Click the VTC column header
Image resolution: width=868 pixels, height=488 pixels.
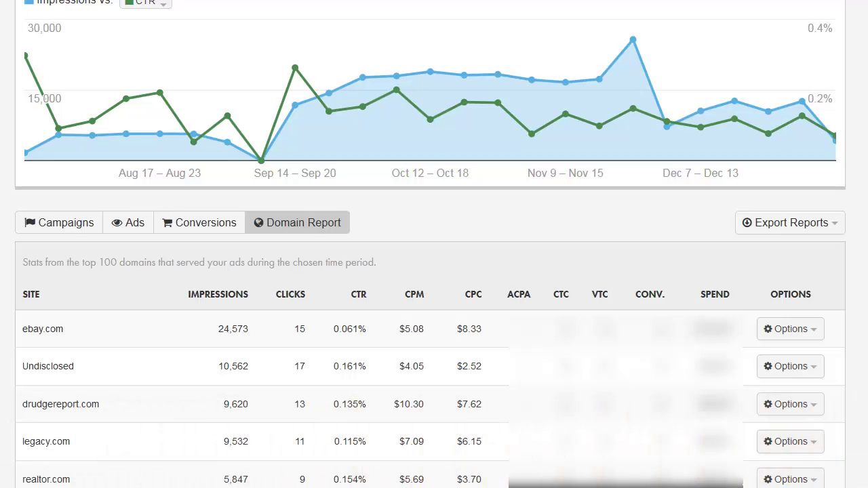599,294
